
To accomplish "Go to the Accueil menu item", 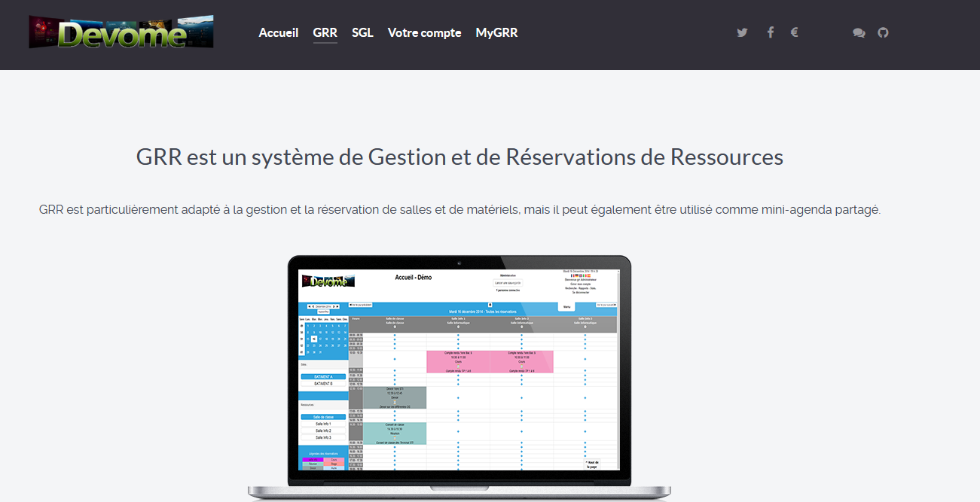I will click(279, 32).
